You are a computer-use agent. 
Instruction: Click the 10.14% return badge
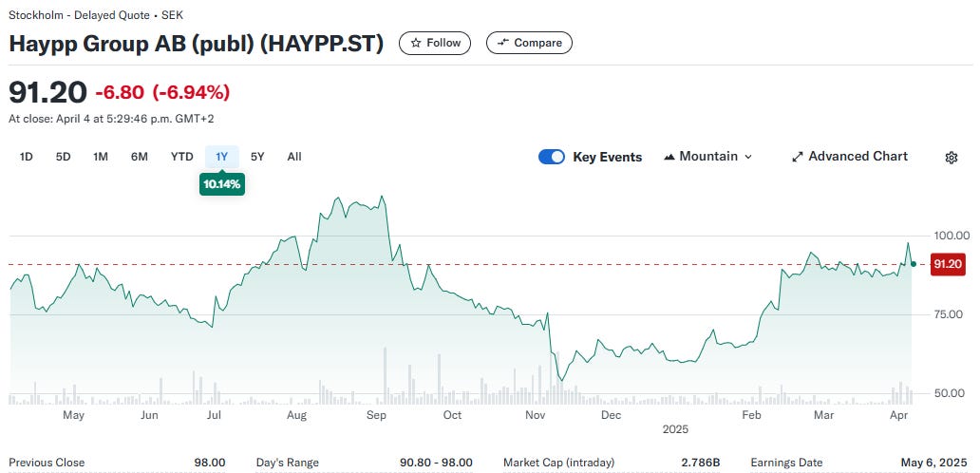pyautogui.click(x=222, y=184)
